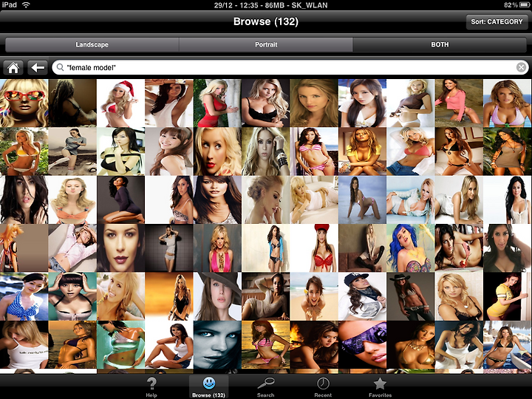Click the Wi-Fi status icon

pos(26,4)
